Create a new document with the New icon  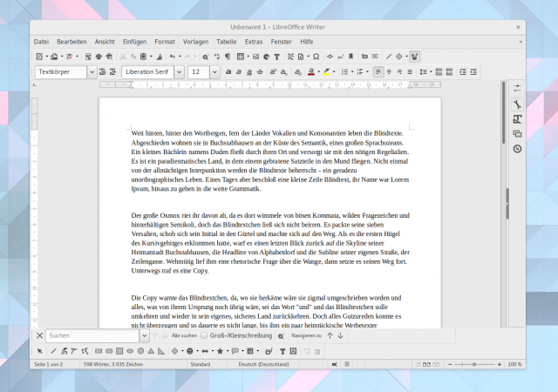(x=39, y=57)
